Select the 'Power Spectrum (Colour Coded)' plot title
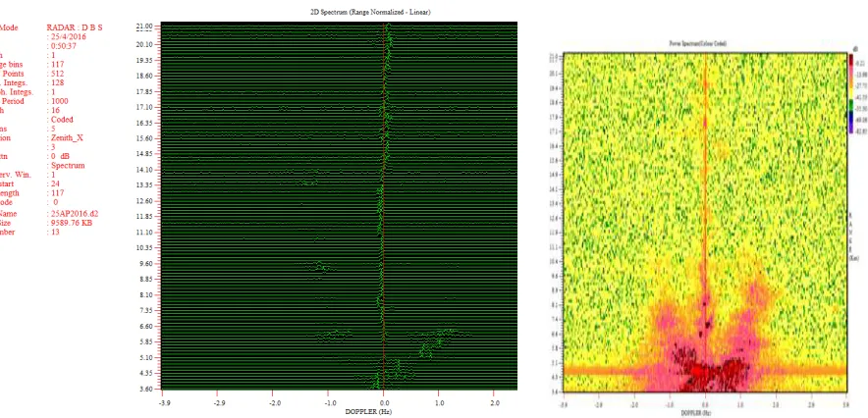The image size is (868, 418). [698, 43]
